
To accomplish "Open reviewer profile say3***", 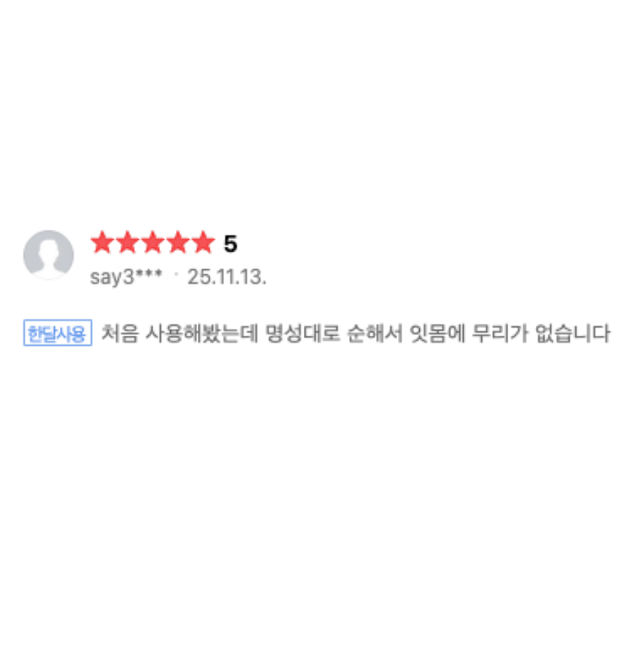I will [x=126, y=277].
